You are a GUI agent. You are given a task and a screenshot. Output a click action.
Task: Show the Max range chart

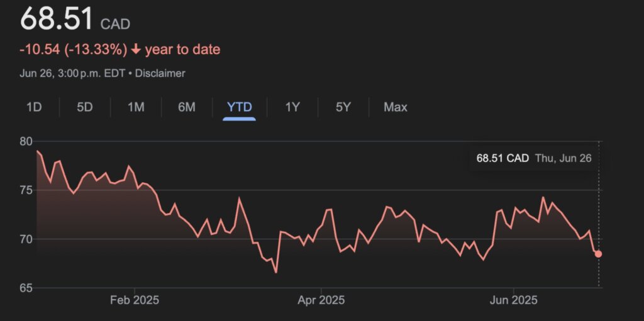click(x=396, y=107)
